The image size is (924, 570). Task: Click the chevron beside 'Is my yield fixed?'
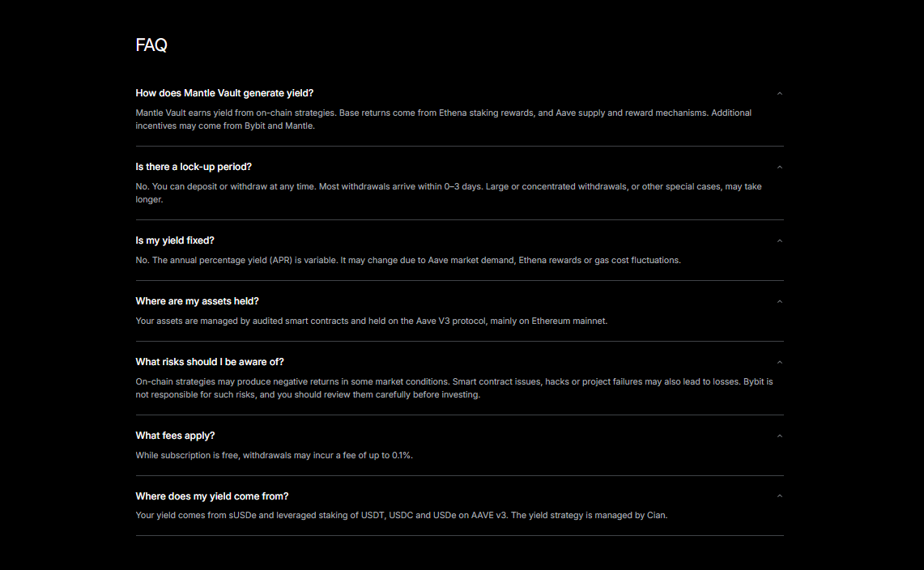coord(779,241)
